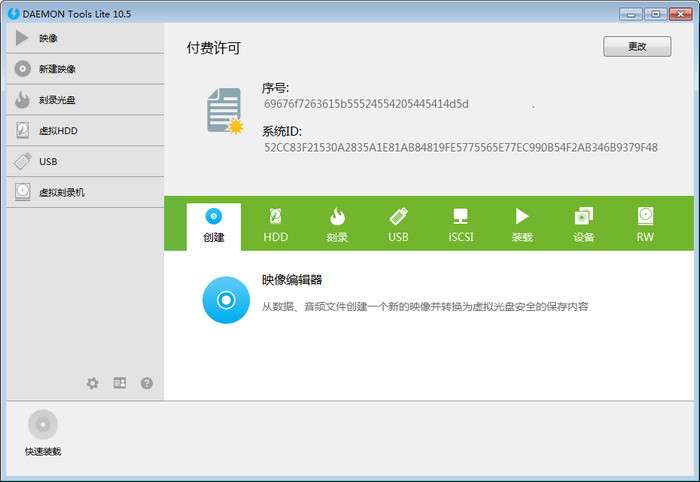Click the burner drive icon beside 虚拟刻录机
This screenshot has height=482, width=700.
coord(22,192)
